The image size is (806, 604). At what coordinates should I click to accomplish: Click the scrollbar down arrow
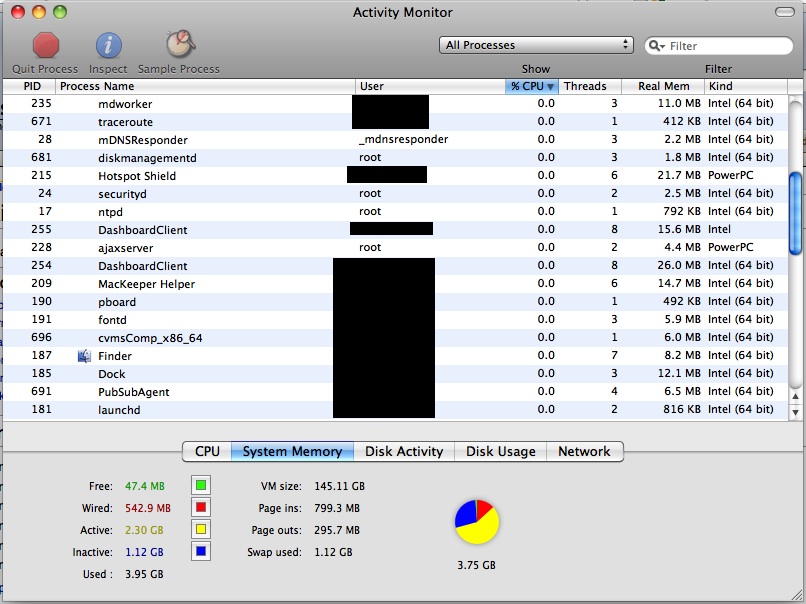(795, 412)
